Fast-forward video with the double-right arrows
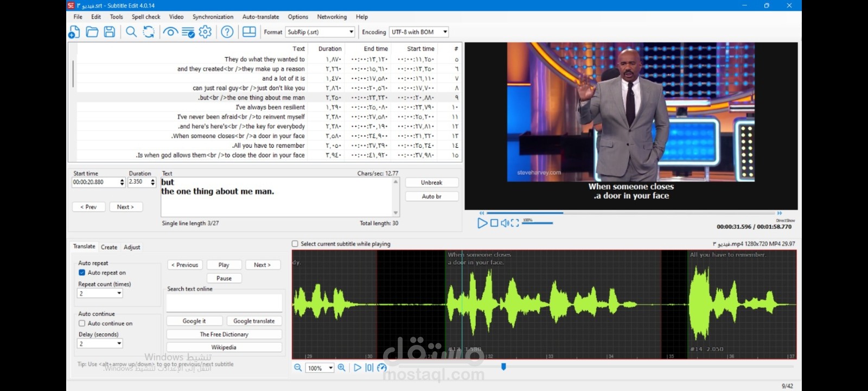The width and height of the screenshot is (868, 391). click(x=780, y=213)
